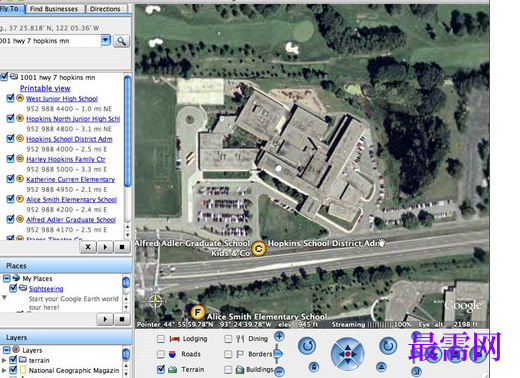Expand the National Geographic Magazine layer

tap(4, 370)
